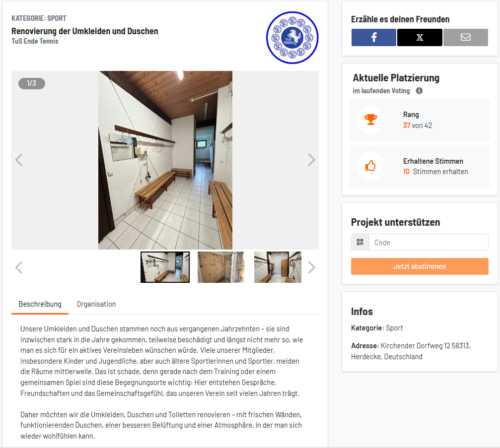Screen dimensions: 500x448
Task: Share the project on X
Action: pyautogui.click(x=420, y=37)
